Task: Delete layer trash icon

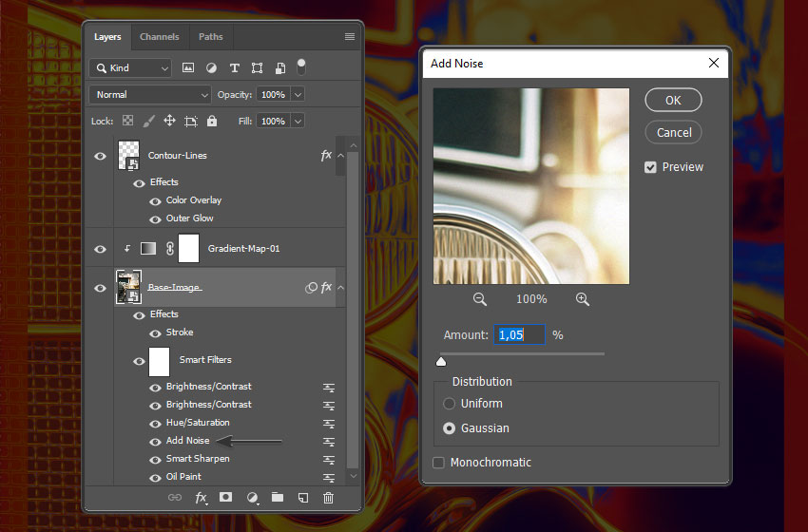Action: (x=328, y=498)
